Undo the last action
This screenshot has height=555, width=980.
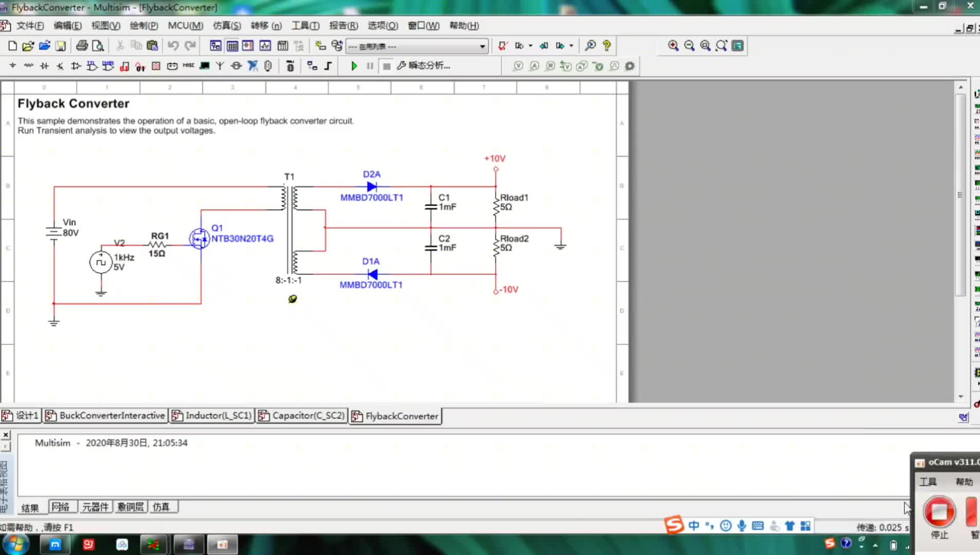173,46
